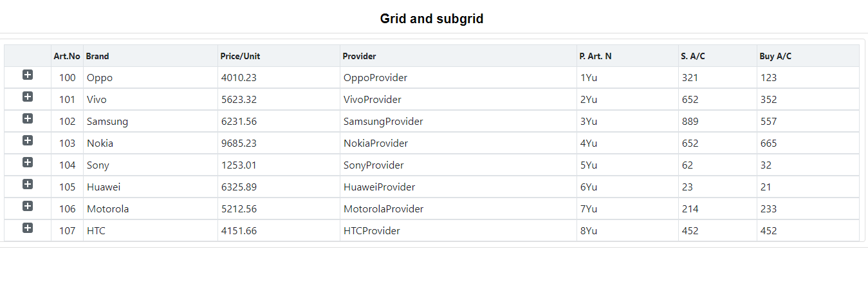868x296 pixels.
Task: Expand the Vivo row subgrid
Action: click(28, 97)
